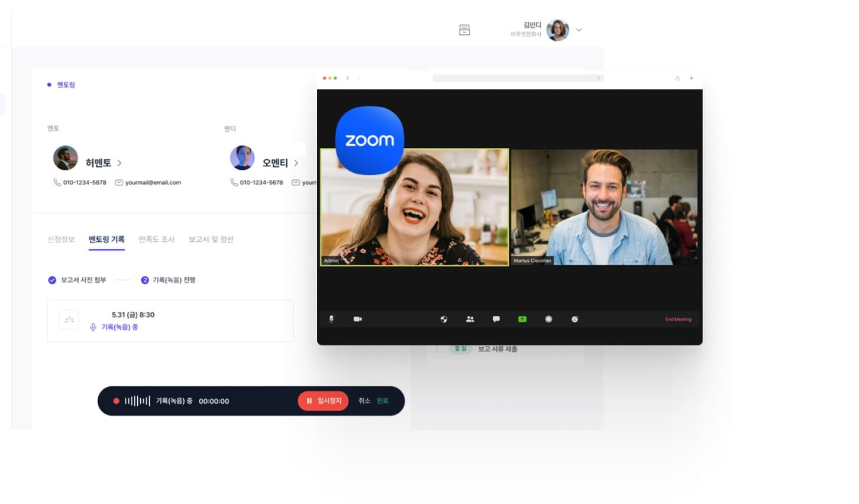
Task: Finish the recording with 완료
Action: pos(383,401)
